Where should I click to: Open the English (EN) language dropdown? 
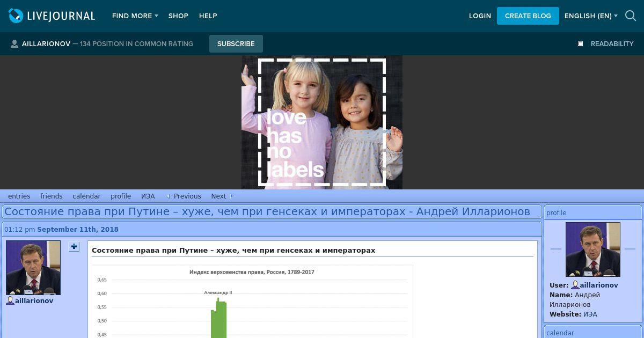[x=591, y=16]
